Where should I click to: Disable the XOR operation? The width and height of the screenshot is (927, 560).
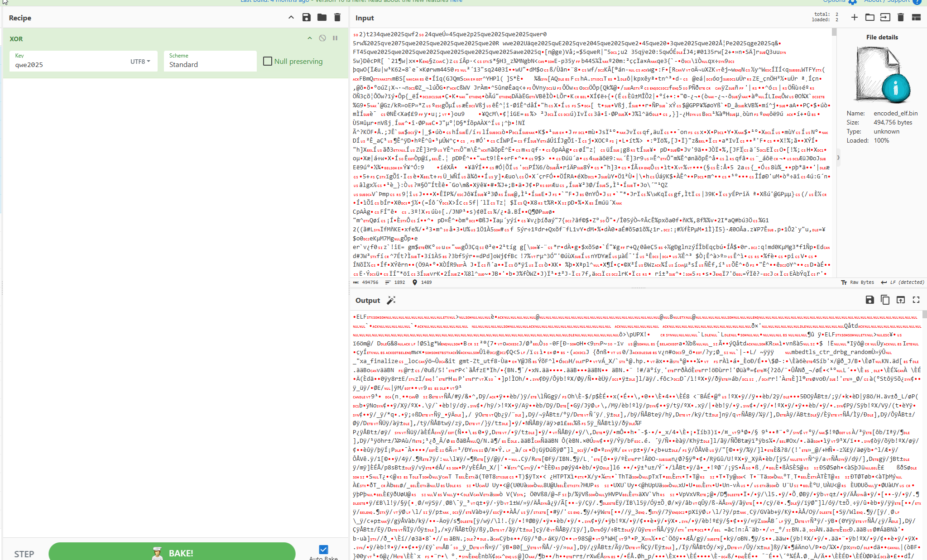pos(322,38)
